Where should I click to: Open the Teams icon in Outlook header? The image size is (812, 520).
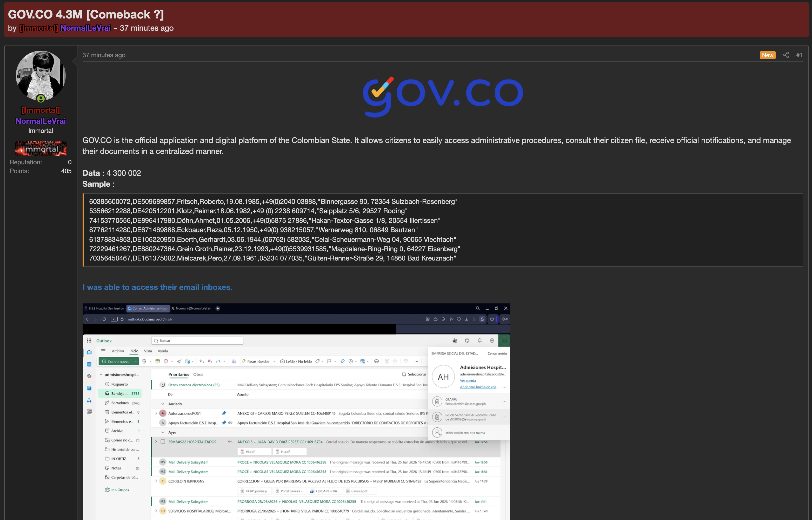point(455,341)
